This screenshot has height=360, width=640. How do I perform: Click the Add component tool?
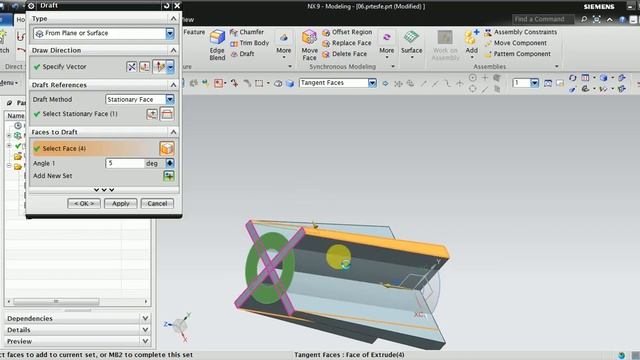(x=471, y=43)
